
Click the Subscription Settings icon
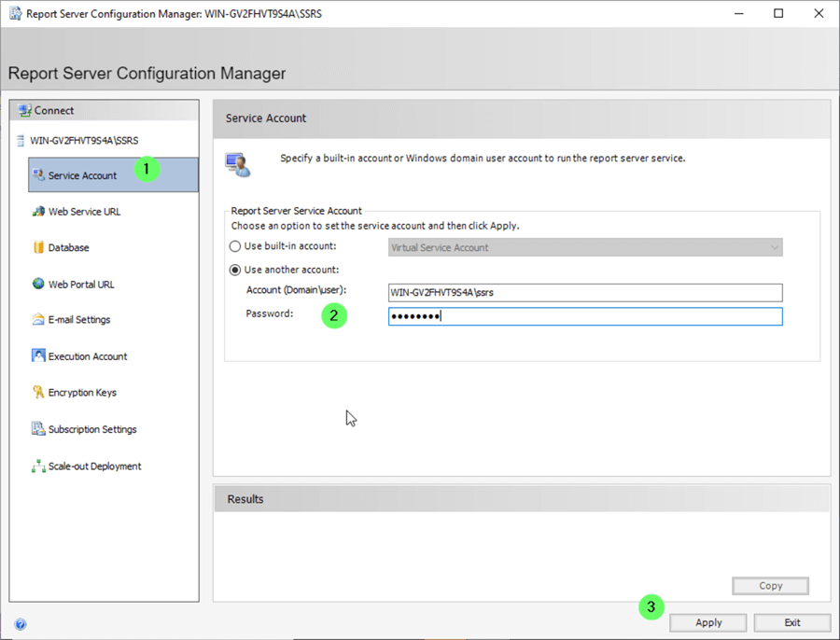(x=38, y=429)
